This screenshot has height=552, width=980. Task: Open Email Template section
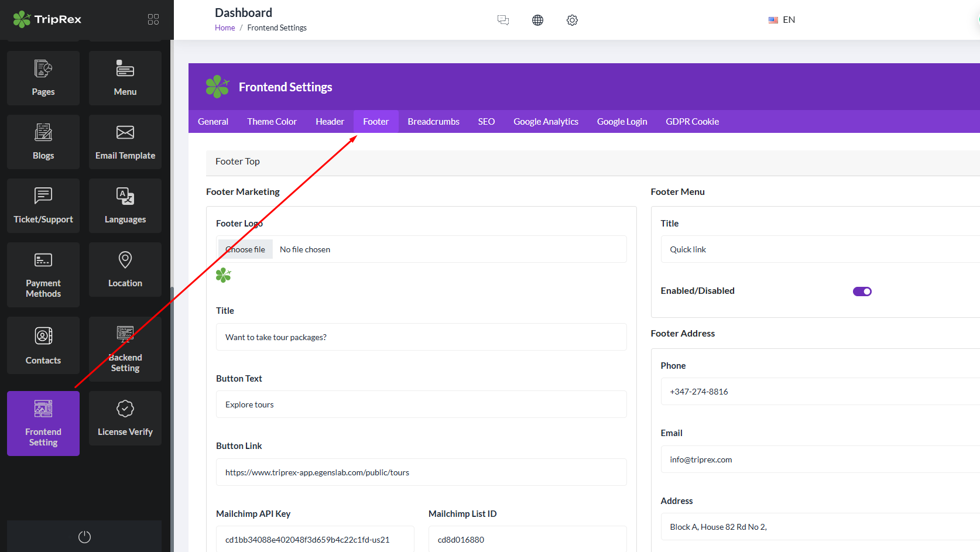125,142
